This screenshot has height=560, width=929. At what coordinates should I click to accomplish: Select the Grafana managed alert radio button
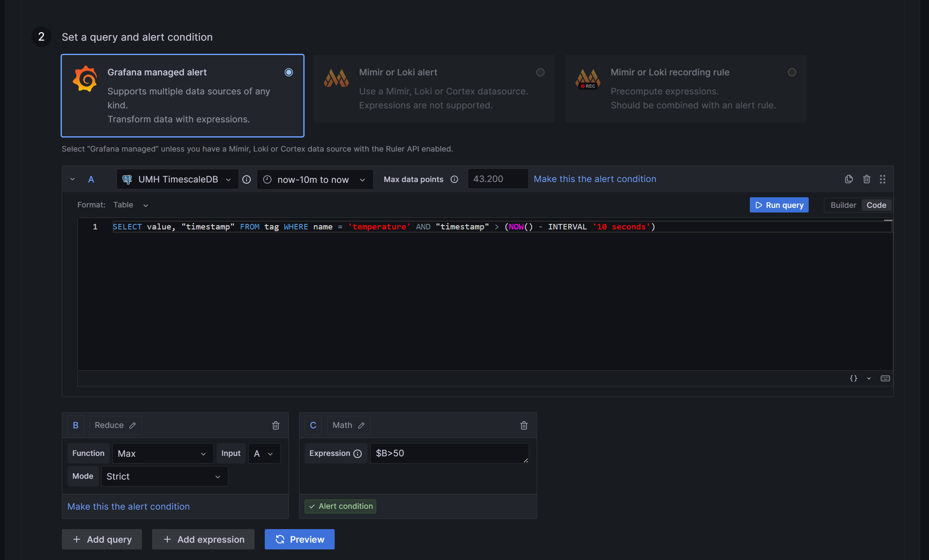click(x=288, y=72)
